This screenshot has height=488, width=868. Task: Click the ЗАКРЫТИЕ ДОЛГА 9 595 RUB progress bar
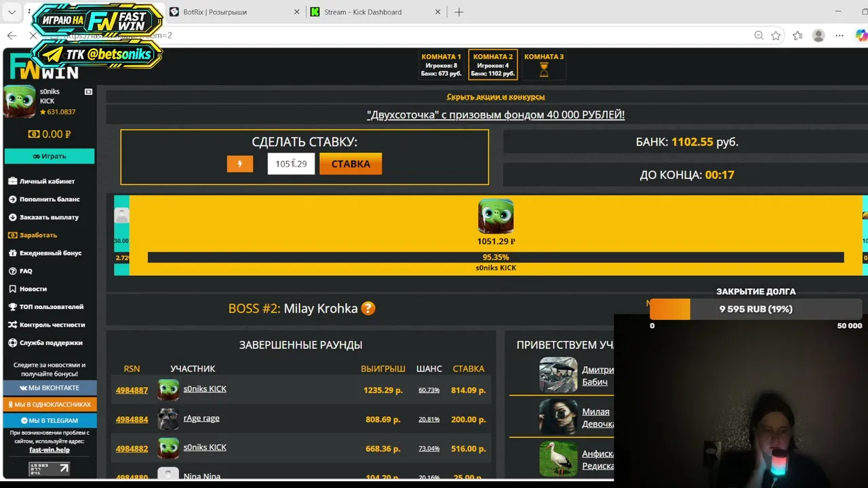tap(755, 309)
